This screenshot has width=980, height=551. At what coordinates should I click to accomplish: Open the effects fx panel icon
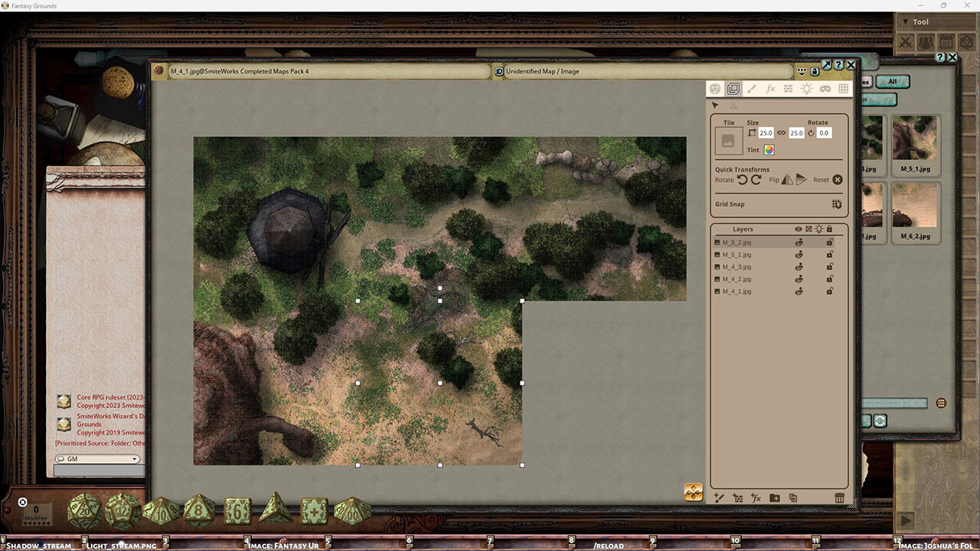point(769,88)
